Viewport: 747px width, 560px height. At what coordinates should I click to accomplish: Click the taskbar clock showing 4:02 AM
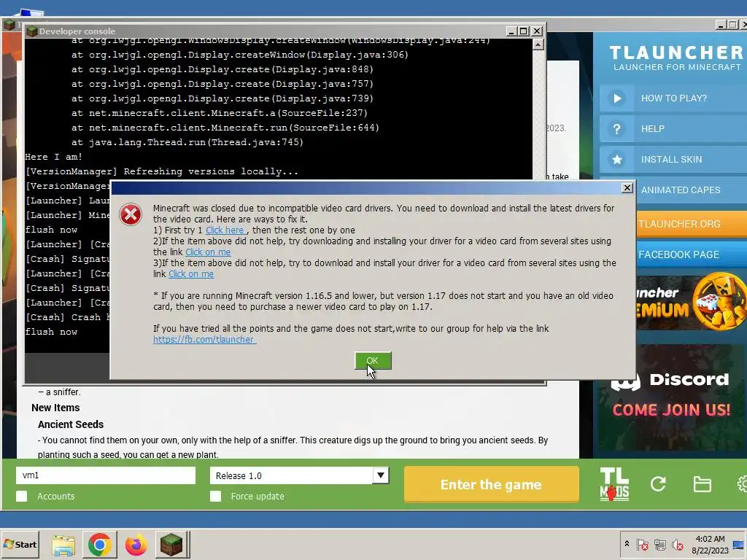pyautogui.click(x=710, y=544)
